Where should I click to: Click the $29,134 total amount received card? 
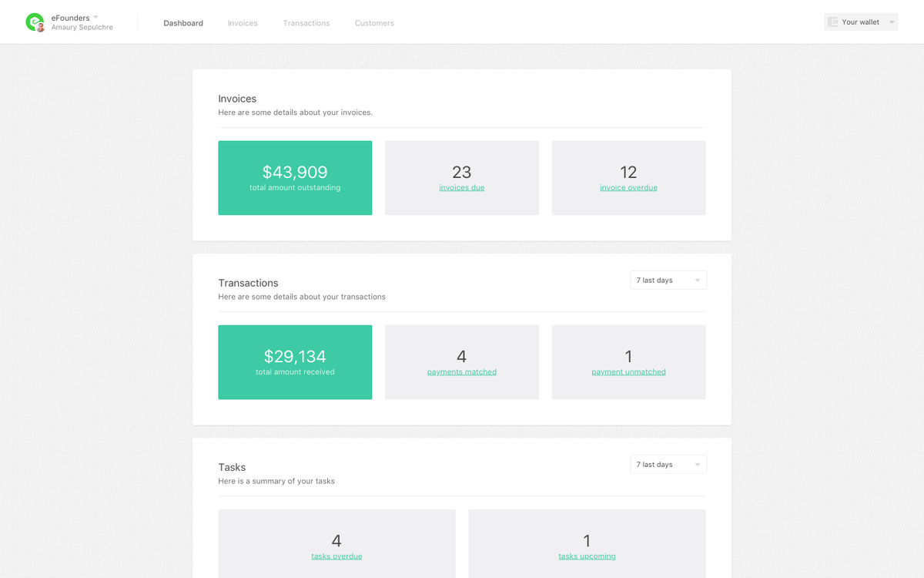click(295, 361)
